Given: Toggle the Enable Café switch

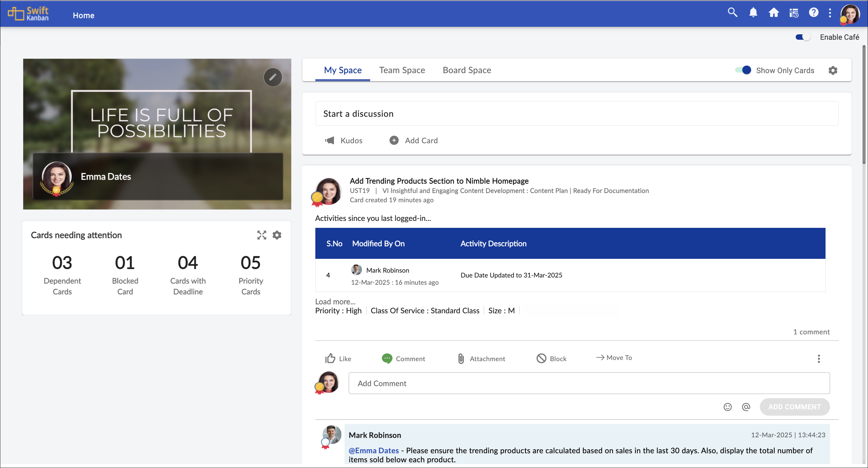Looking at the screenshot, I should click(803, 37).
